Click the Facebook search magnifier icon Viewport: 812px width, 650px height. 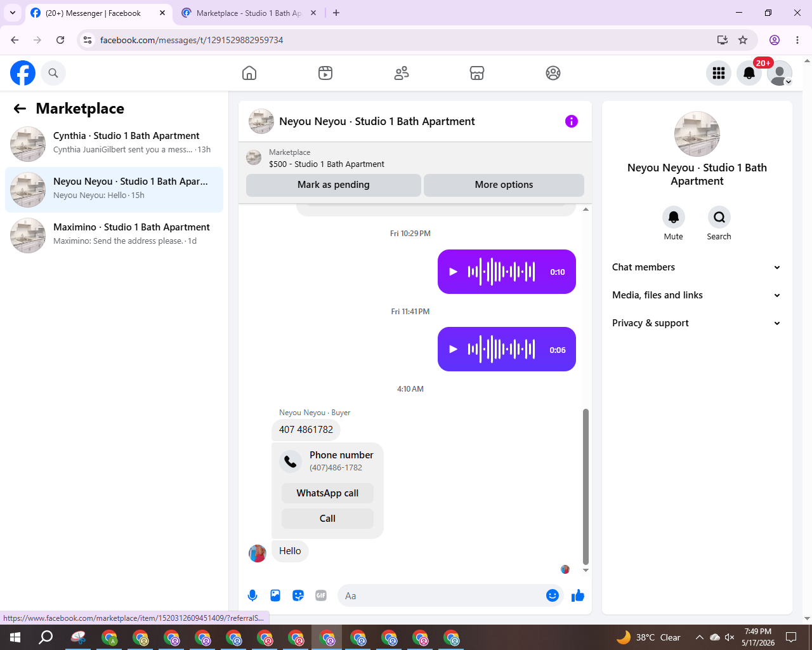53,73
